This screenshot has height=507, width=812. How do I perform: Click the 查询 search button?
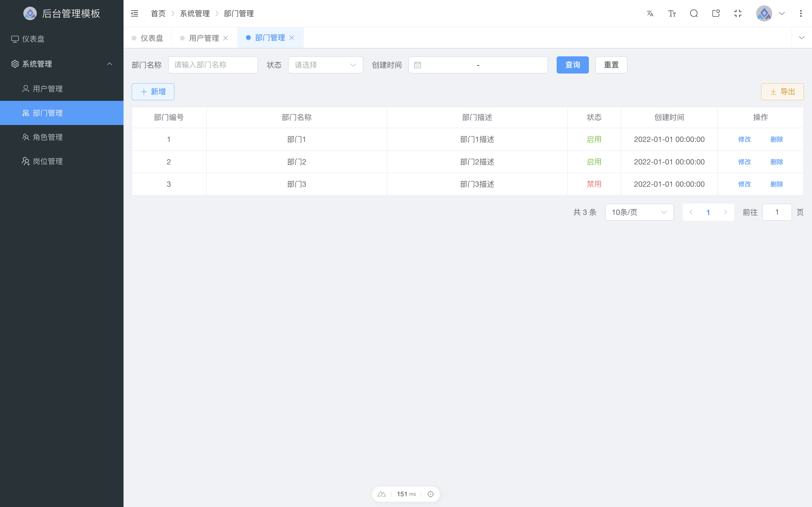point(572,65)
